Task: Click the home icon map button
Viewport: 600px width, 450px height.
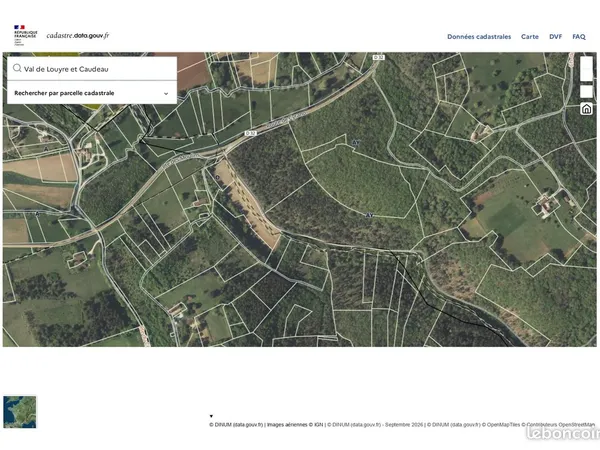Action: [586, 109]
